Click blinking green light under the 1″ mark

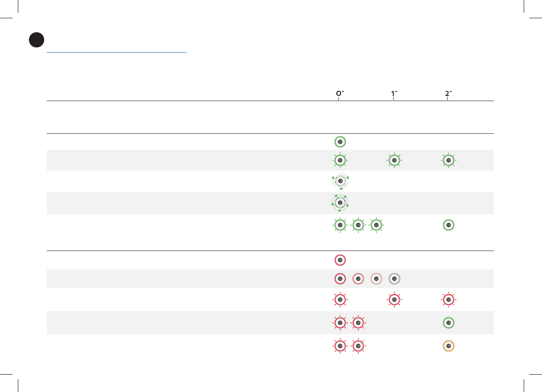click(394, 161)
